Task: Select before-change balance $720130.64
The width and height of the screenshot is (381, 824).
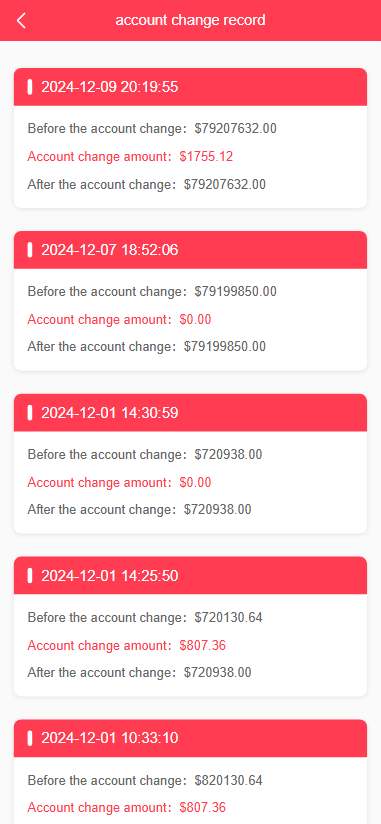Action: click(x=229, y=617)
